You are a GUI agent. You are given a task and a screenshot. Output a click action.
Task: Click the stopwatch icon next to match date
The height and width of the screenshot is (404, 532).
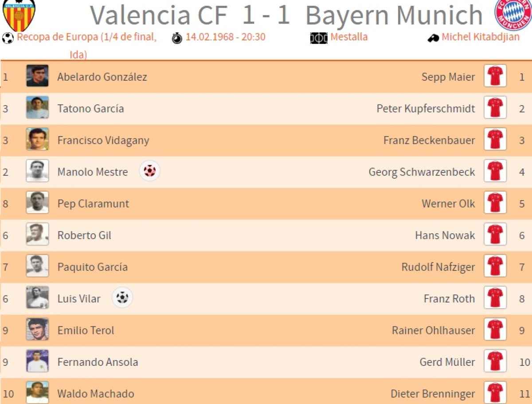click(x=177, y=38)
